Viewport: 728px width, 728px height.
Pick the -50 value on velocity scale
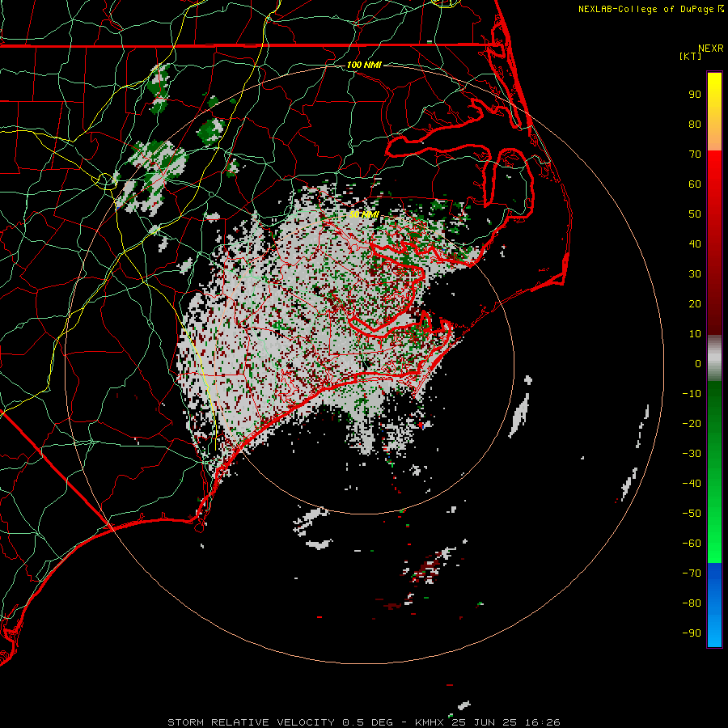tap(692, 514)
